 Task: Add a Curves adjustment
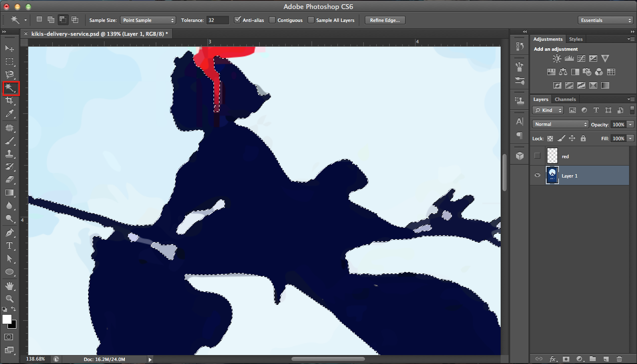[x=581, y=59]
